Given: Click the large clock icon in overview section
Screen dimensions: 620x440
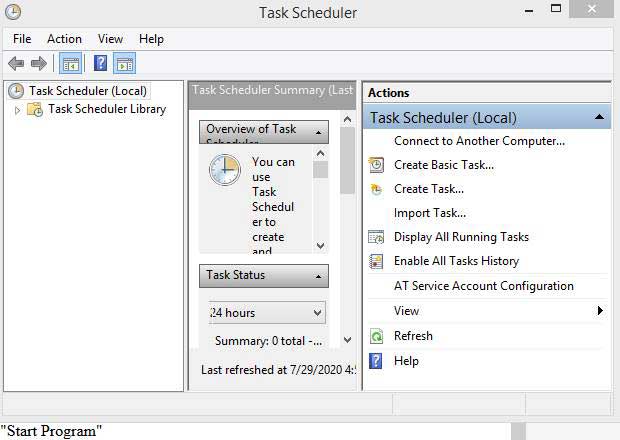Looking at the screenshot, I should pos(225,170).
